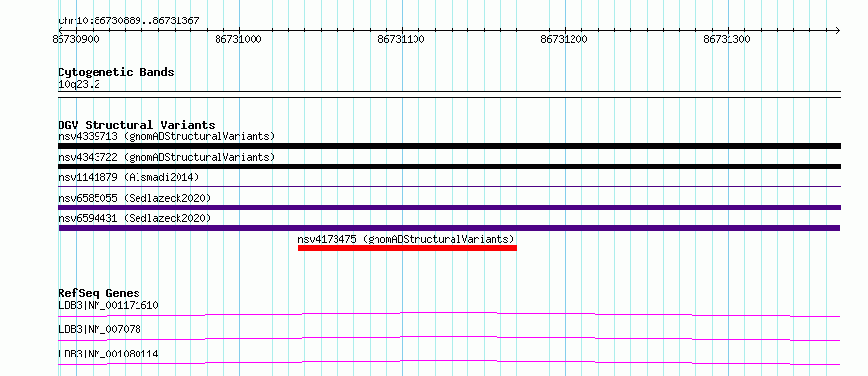Open variant nsv4173475 label
868x376 pixels.
(x=407, y=239)
